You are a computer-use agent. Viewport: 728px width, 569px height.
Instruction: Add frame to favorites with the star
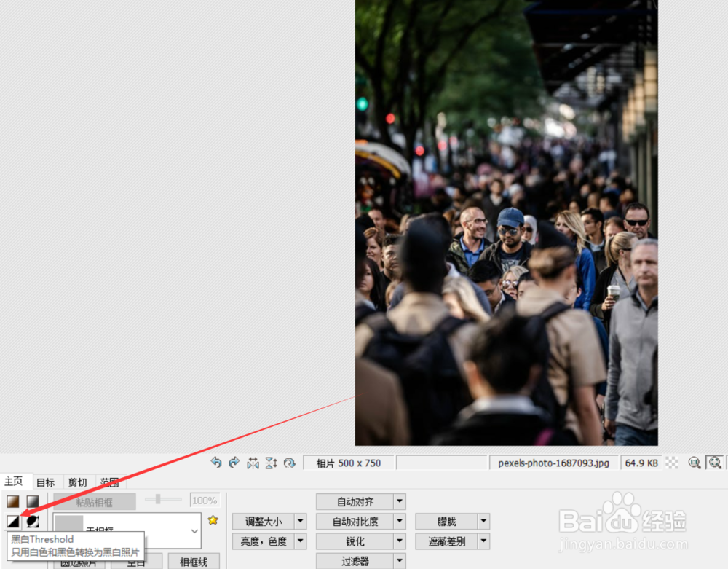coord(213,520)
